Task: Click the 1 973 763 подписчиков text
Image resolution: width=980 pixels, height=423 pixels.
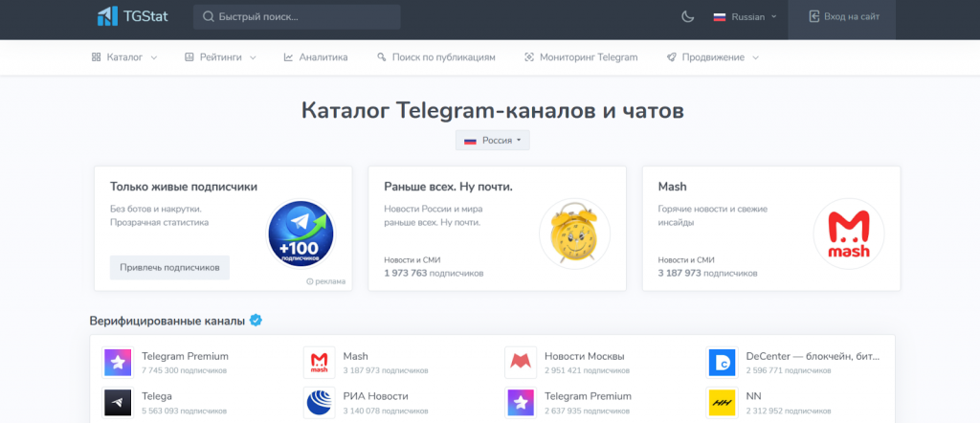Action: [x=434, y=273]
